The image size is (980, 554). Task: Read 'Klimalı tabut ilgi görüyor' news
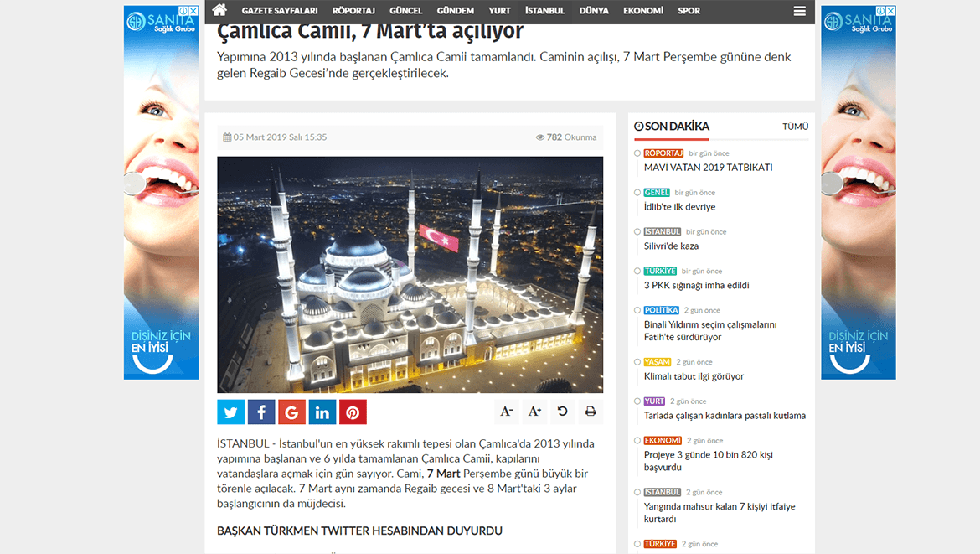pyautogui.click(x=694, y=376)
